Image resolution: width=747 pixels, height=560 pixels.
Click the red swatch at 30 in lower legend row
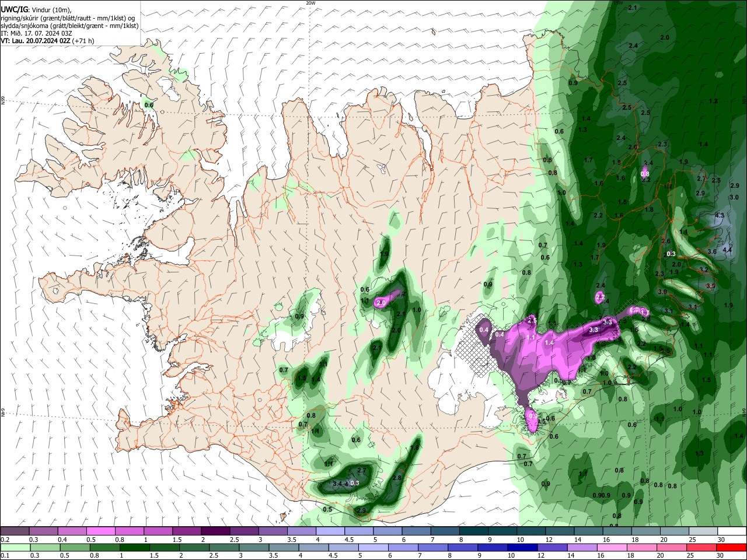731,547
